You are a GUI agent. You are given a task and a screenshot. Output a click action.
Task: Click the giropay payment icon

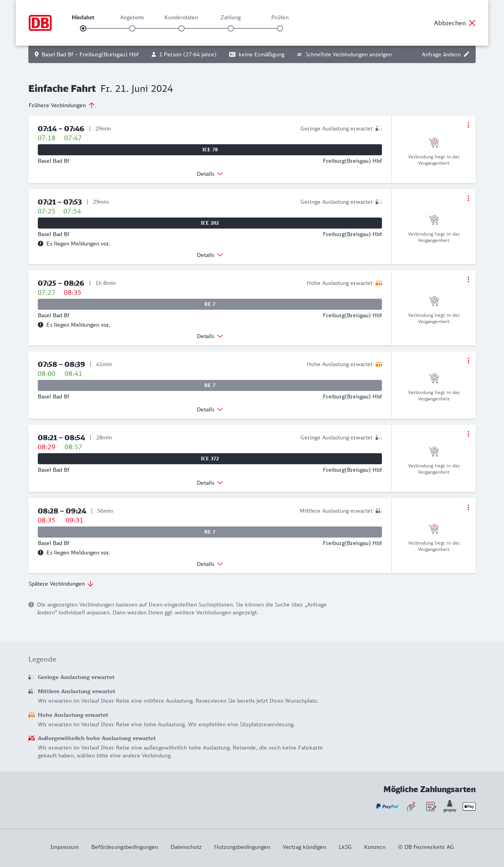[x=450, y=806]
